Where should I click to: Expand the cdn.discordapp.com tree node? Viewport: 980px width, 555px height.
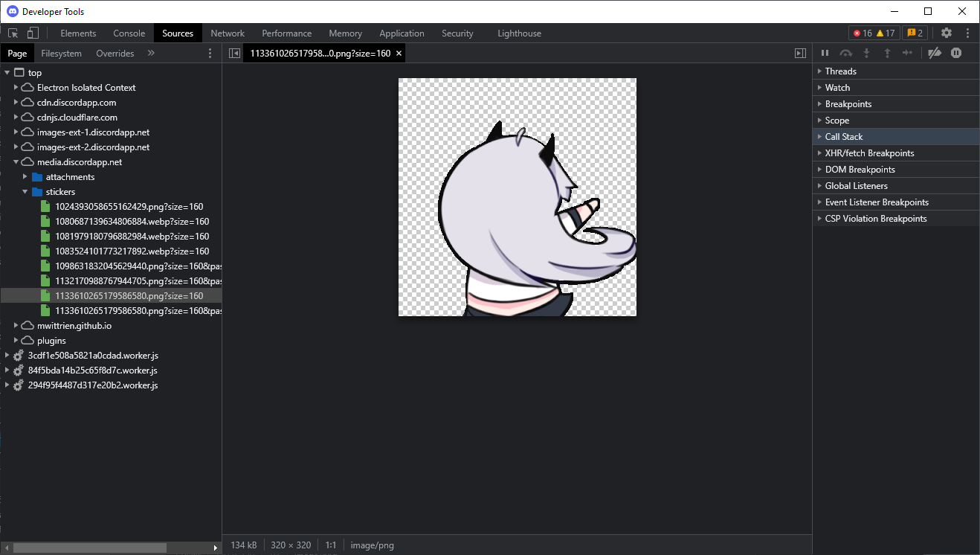16,103
